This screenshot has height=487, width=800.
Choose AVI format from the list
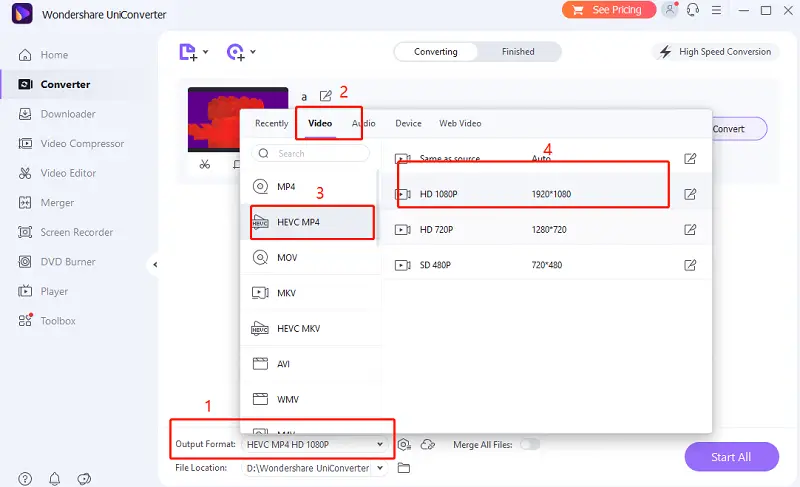[310, 364]
